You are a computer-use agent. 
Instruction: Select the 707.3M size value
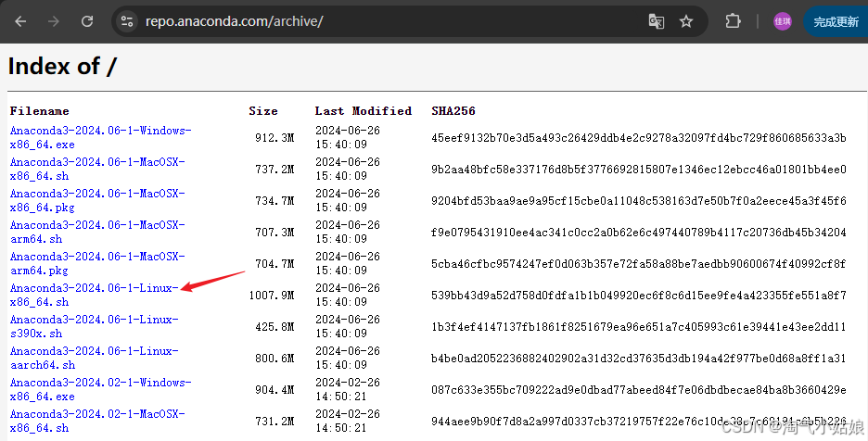tap(274, 232)
